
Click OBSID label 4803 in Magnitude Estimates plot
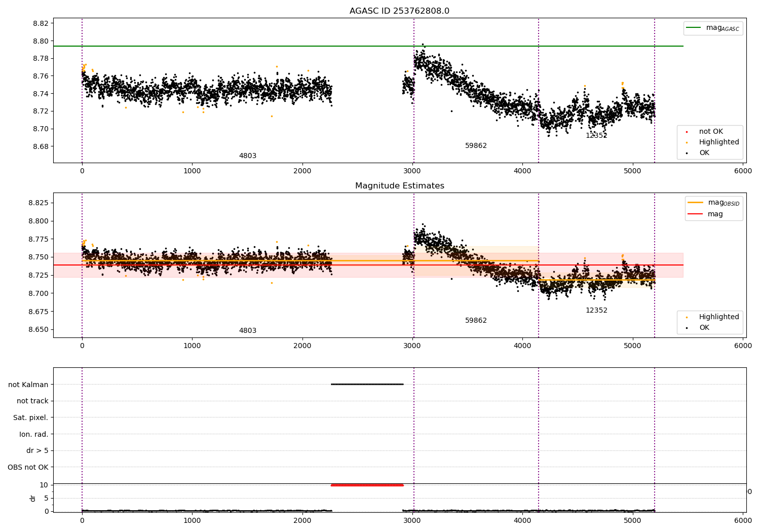pyautogui.click(x=248, y=330)
